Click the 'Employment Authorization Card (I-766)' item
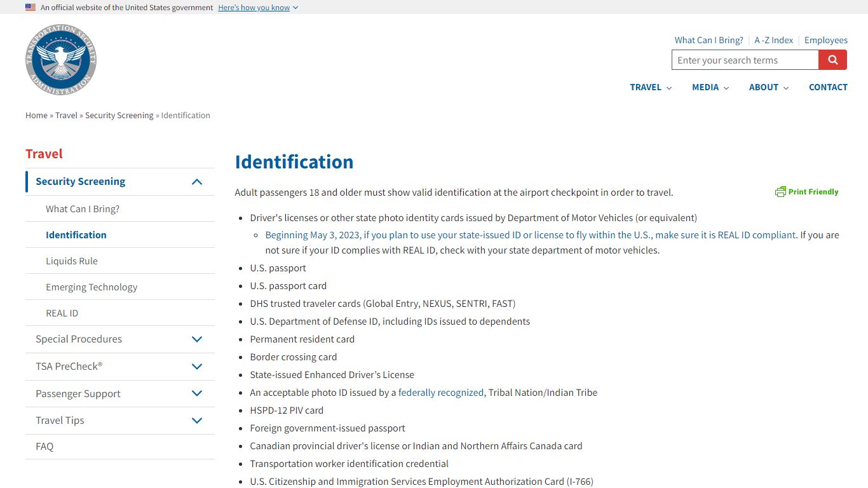 [x=422, y=482]
